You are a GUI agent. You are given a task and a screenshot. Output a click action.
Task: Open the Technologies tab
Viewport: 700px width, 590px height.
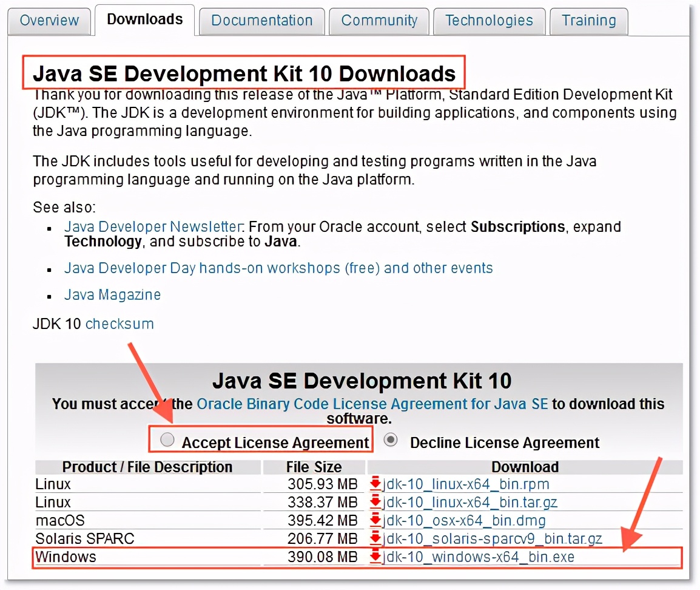pyautogui.click(x=489, y=21)
